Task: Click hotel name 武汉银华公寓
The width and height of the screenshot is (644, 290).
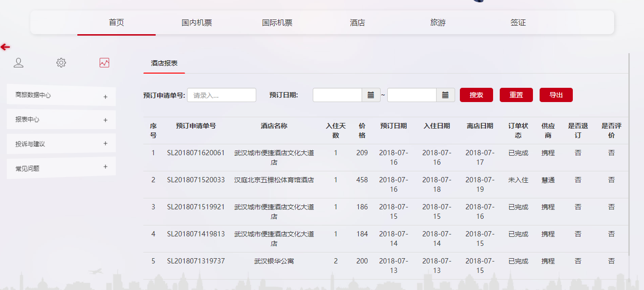Action: 274,261
